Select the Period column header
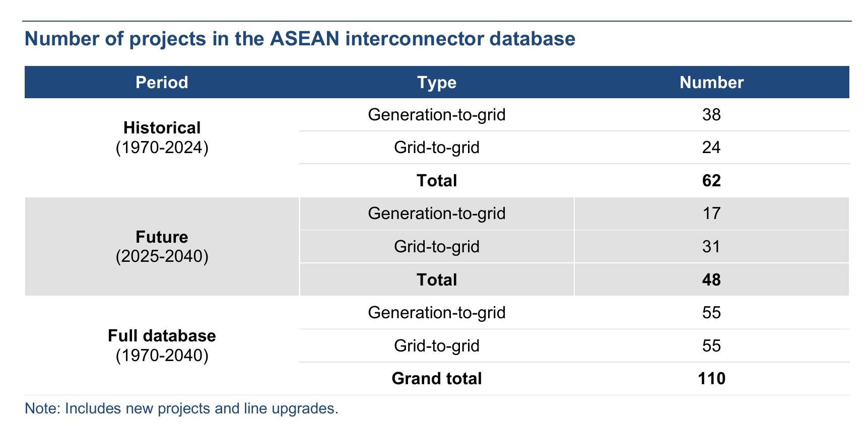Viewport: 868px width, 426px height. click(x=162, y=82)
